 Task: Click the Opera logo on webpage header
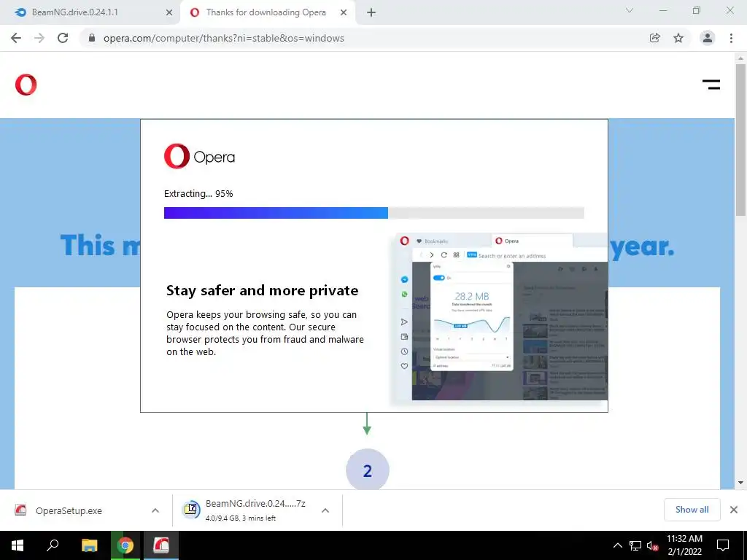[26, 85]
